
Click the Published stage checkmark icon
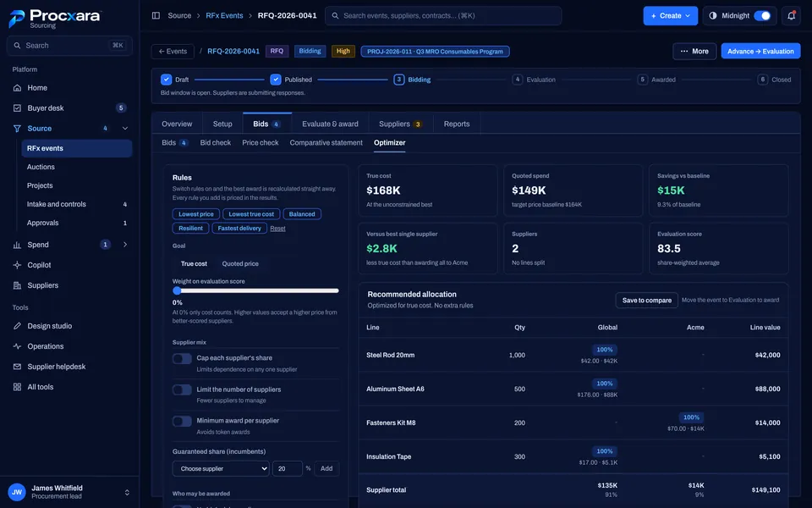point(276,80)
